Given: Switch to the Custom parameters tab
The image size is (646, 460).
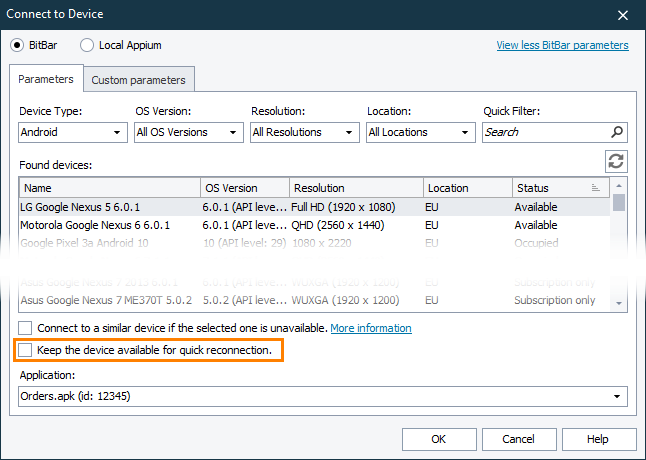Looking at the screenshot, I should (x=138, y=79).
